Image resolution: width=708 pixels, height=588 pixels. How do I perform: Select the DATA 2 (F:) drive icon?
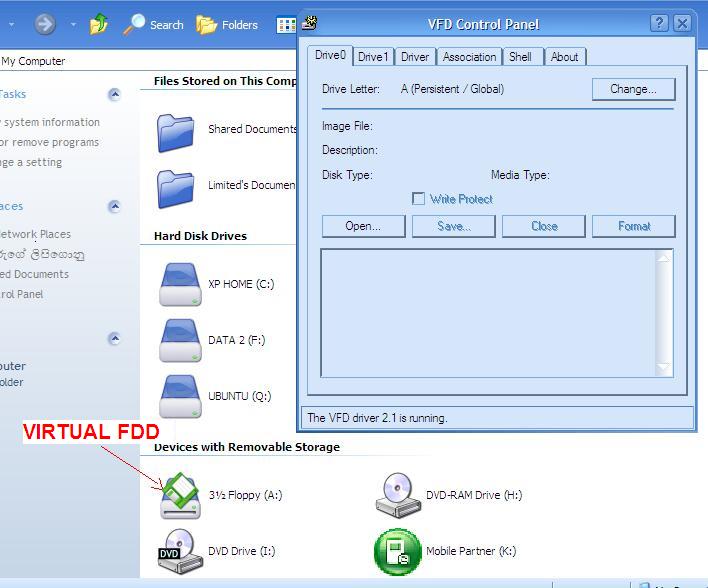180,340
